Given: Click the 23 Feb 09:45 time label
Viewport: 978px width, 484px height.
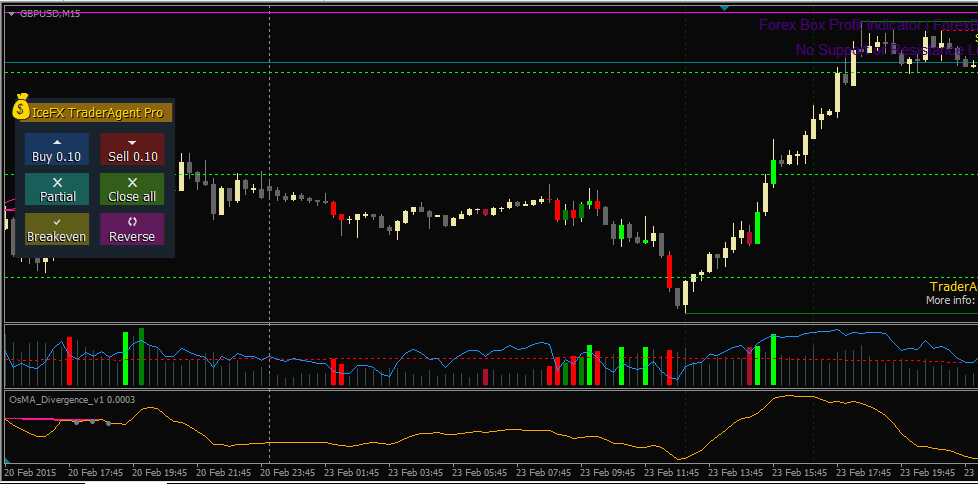Looking at the screenshot, I should pyautogui.click(x=608, y=472).
